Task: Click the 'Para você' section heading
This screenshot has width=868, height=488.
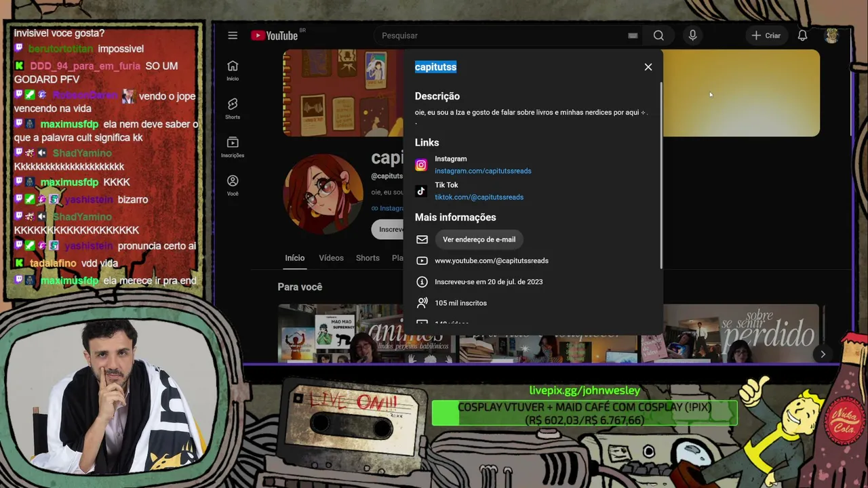Action: (x=300, y=287)
